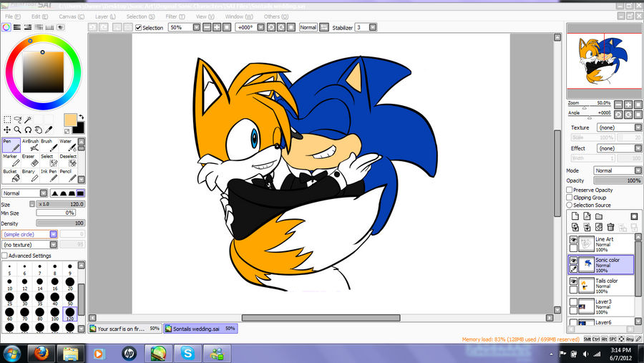
Task: Click the canvas horizontal scrollbar
Action: [x=321, y=318]
